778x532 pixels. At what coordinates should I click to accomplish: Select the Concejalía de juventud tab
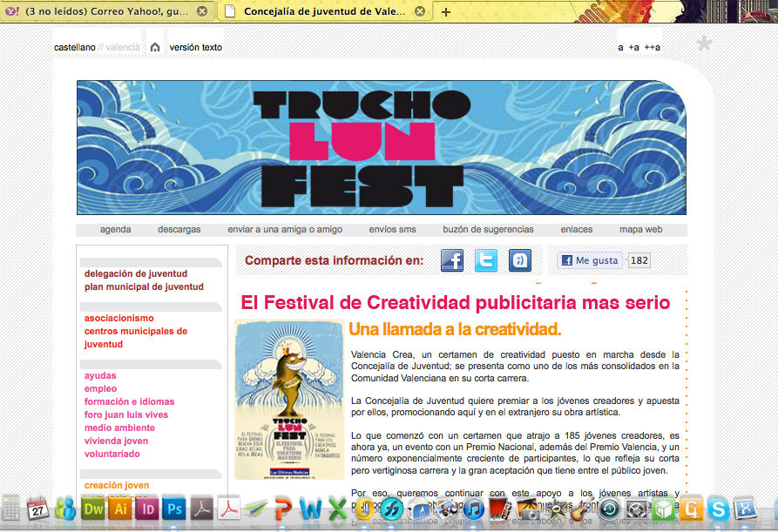point(324,11)
